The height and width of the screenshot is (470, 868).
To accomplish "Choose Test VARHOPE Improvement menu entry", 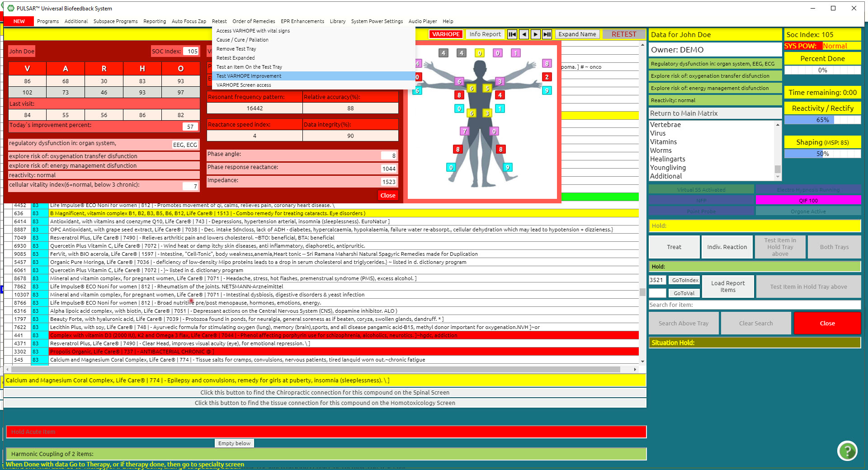I will click(x=249, y=76).
